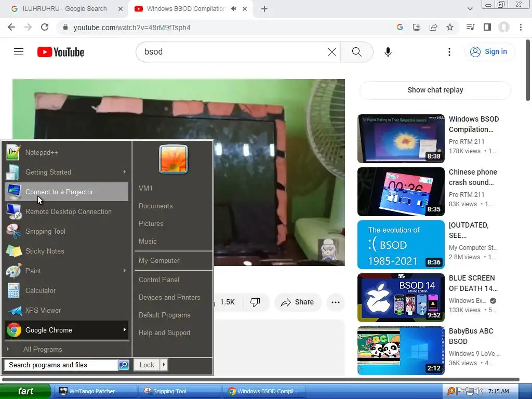Open a new Chrome tab
Screen dimensions: 532x399
click(x=264, y=9)
